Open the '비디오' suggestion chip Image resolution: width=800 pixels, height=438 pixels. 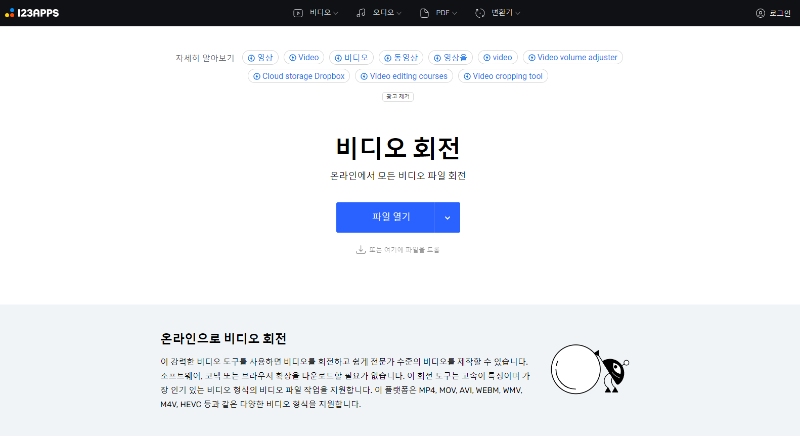351,58
